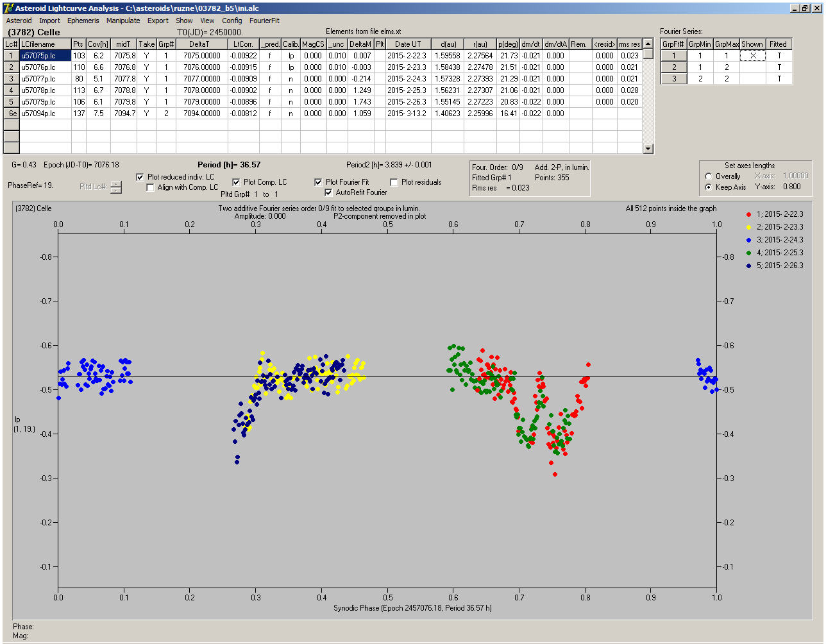Open the FourierFit menu
826x644 pixels.
click(264, 21)
